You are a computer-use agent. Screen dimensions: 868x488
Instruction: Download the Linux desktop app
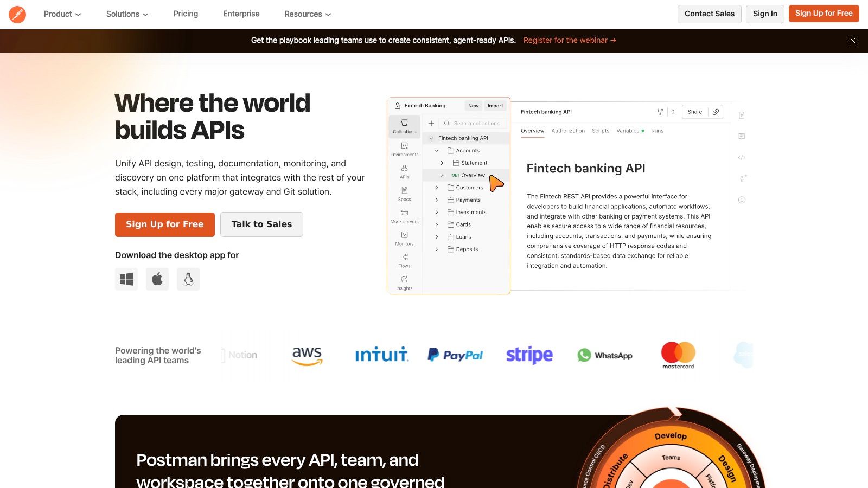pyautogui.click(x=188, y=279)
